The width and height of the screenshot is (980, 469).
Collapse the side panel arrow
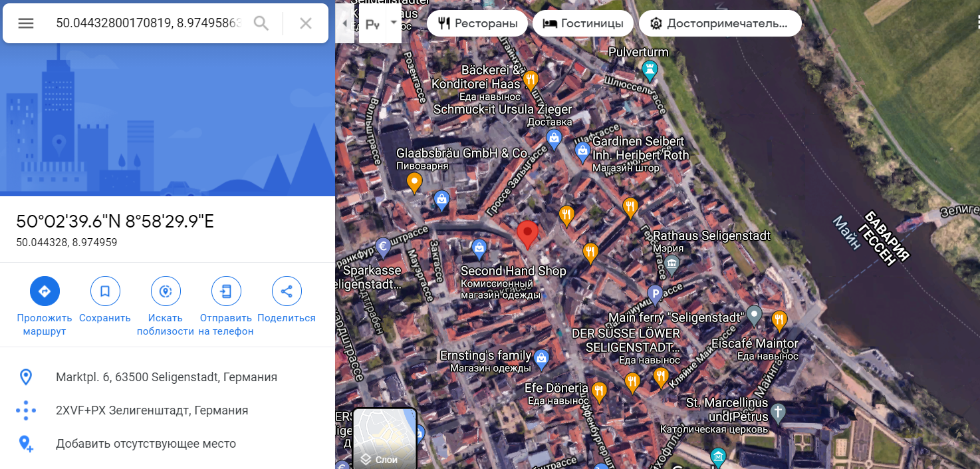(x=344, y=23)
